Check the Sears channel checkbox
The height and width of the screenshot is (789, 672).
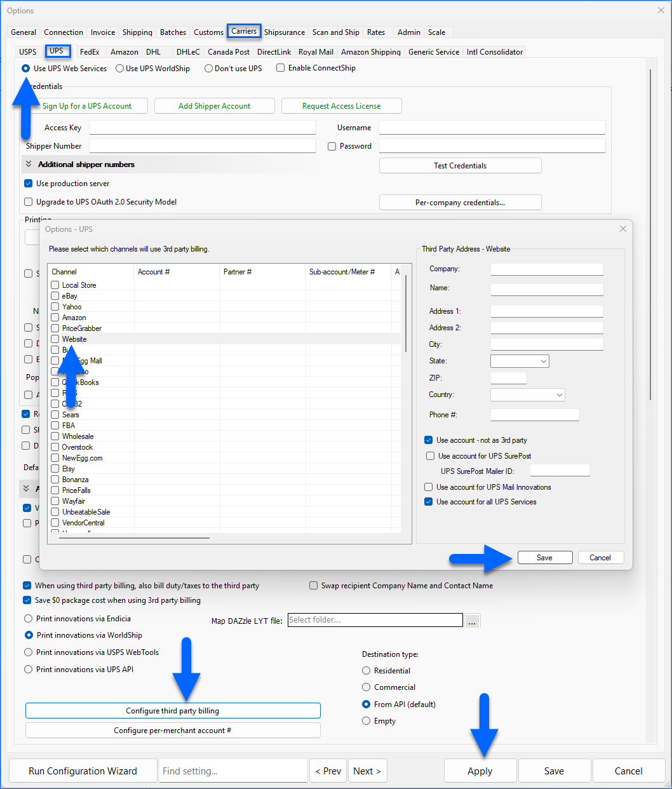point(55,415)
